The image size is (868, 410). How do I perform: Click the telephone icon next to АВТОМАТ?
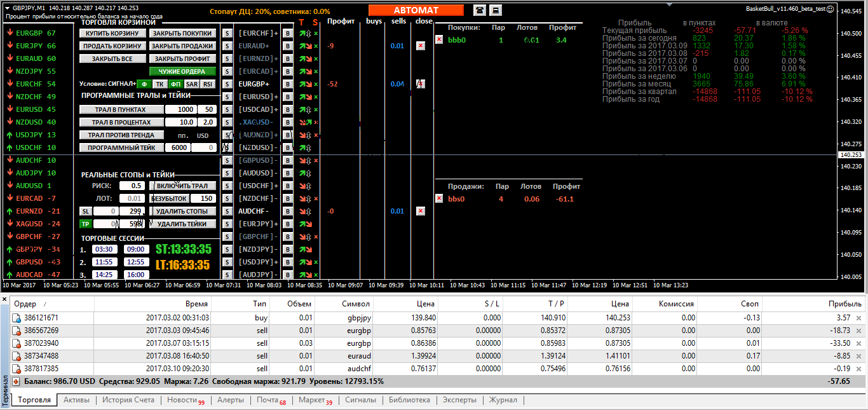(x=479, y=10)
